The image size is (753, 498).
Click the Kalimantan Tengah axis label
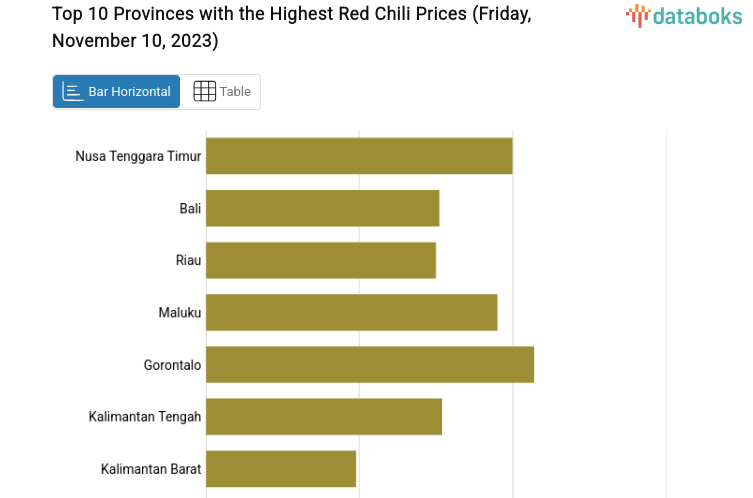point(145,417)
